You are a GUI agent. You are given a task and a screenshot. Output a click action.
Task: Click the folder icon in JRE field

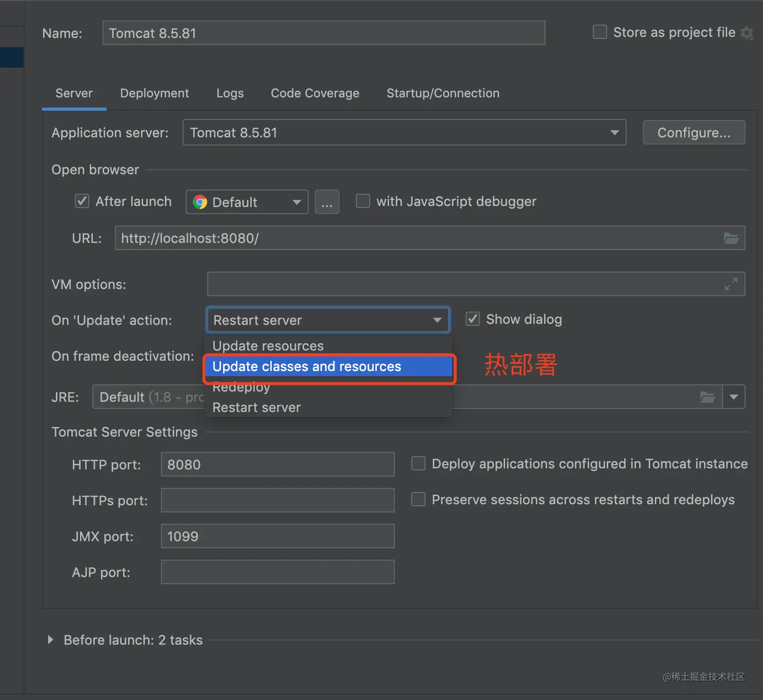pos(708,397)
